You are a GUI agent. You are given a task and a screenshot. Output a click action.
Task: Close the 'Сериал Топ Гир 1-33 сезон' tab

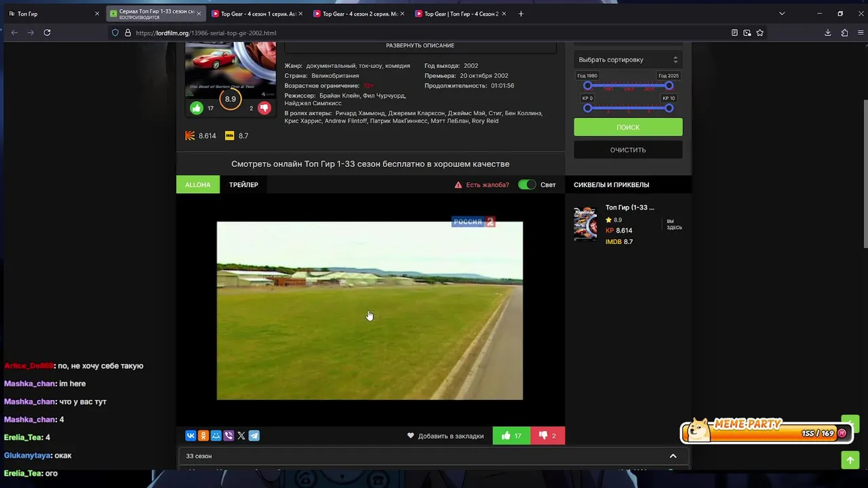point(199,14)
